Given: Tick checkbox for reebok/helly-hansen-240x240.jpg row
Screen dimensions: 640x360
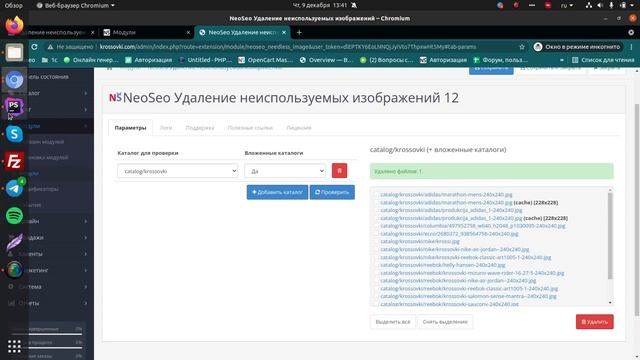Looking at the screenshot, I should coord(376,265).
